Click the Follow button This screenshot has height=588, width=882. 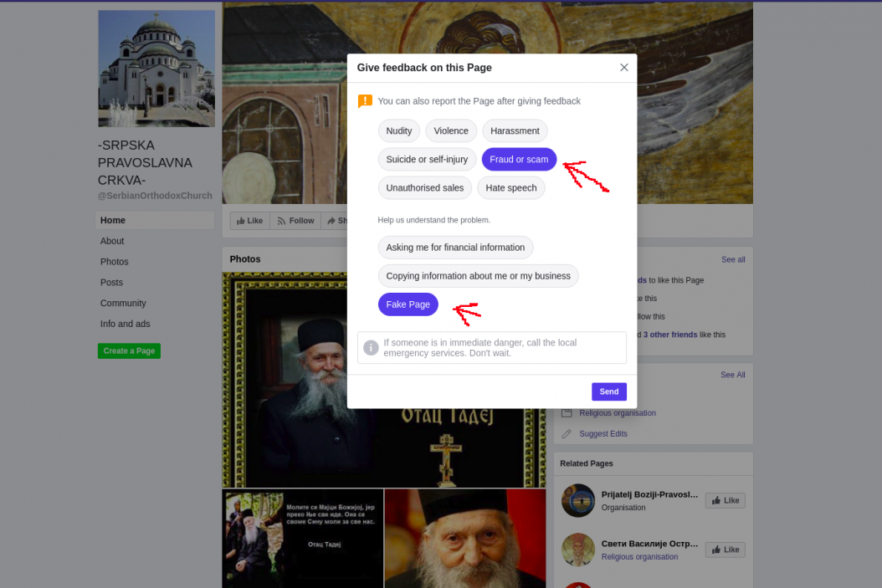pyautogui.click(x=296, y=221)
